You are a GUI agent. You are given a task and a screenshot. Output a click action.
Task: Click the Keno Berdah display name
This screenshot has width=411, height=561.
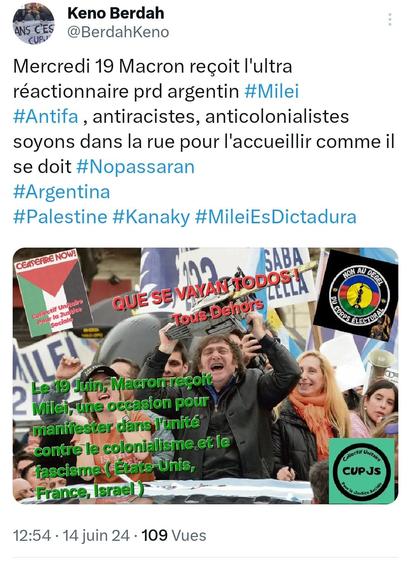coord(116,13)
